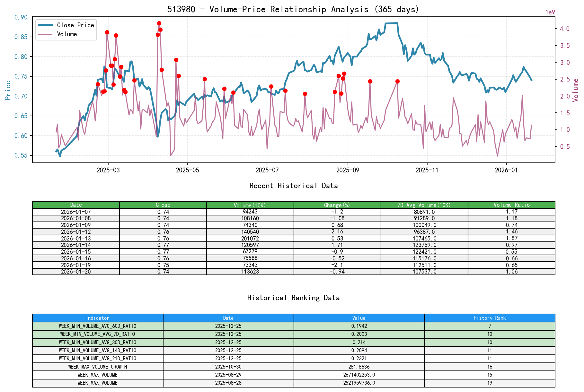Select the Volume Ratio column header
584x392 pixels.
coord(512,205)
